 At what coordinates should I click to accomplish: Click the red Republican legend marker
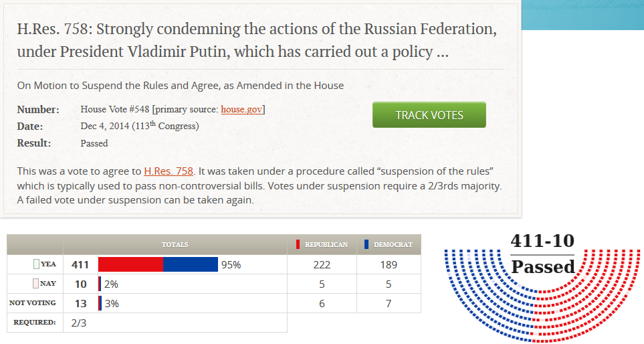(x=298, y=245)
